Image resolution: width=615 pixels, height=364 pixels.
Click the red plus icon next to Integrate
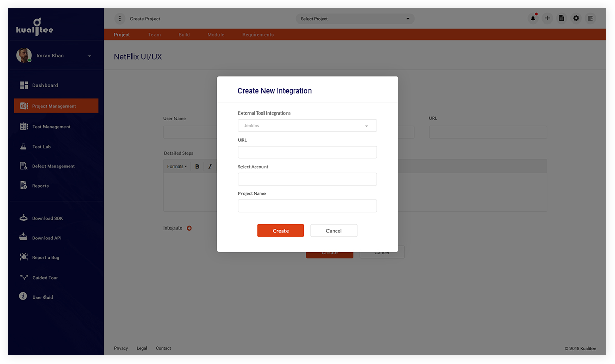click(x=189, y=228)
